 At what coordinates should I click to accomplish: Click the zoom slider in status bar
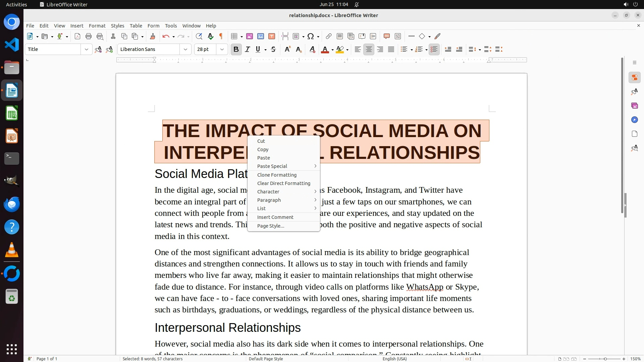pyautogui.click(x=605, y=359)
